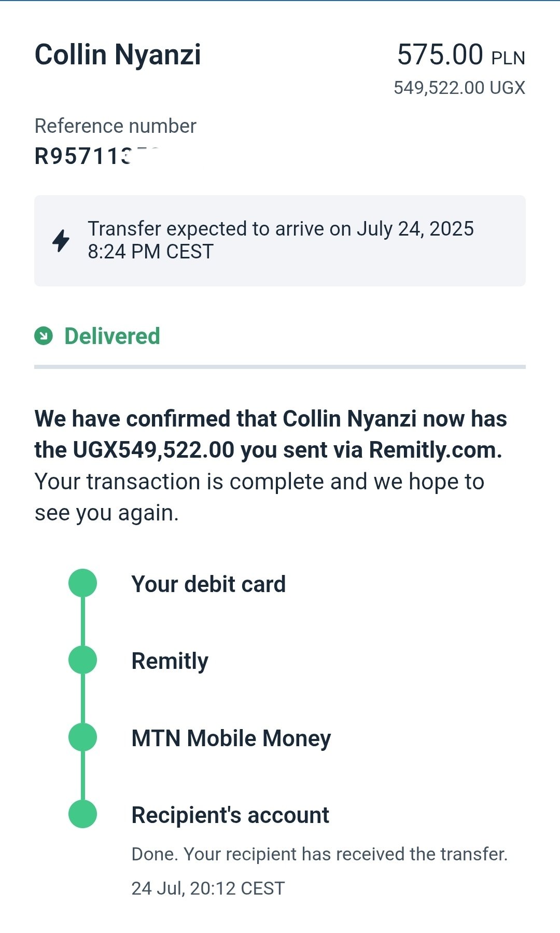
Task: Tap the 'Your debit card' step label
Action: coord(208,584)
